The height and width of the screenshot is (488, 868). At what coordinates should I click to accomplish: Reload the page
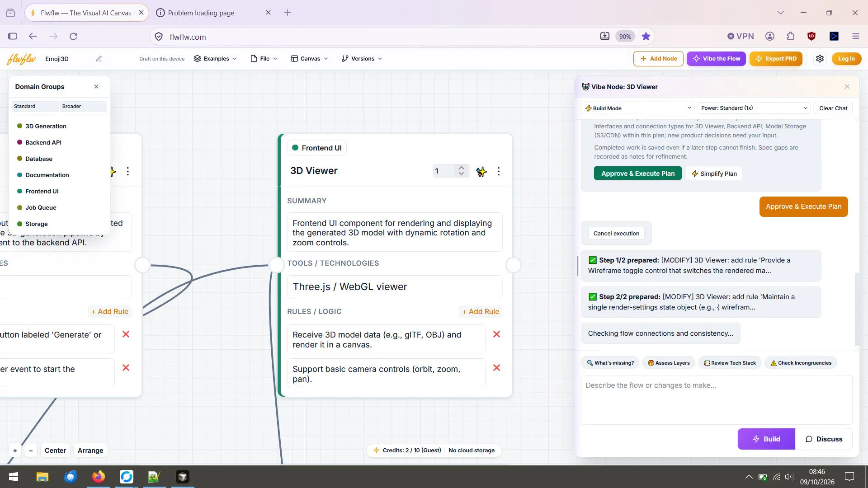pos(73,37)
